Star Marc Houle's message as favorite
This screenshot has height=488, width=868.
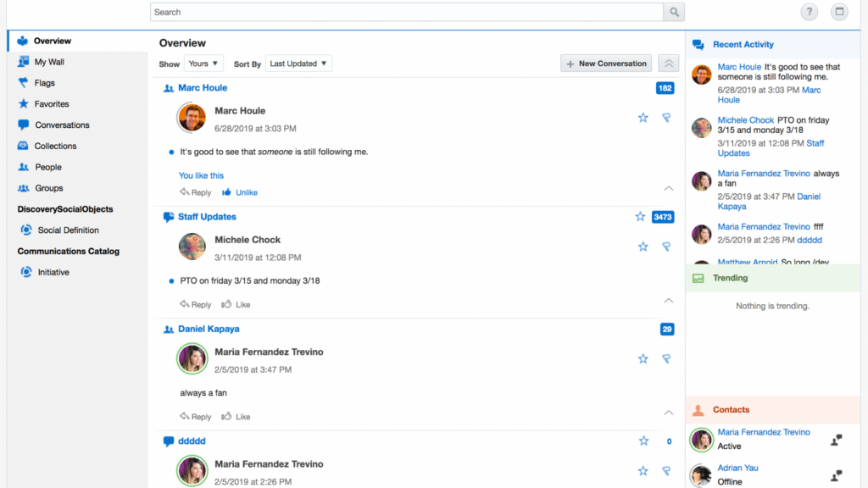[x=643, y=118]
